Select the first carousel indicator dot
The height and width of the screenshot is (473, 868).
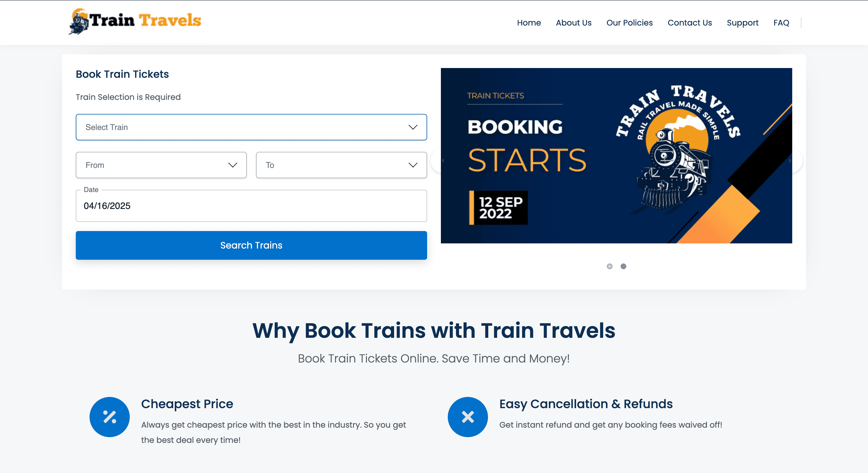coord(610,266)
